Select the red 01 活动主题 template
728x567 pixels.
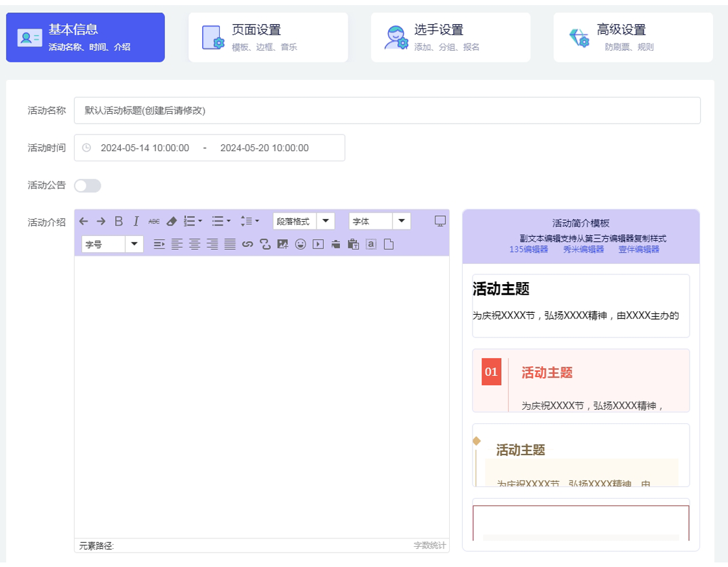pyautogui.click(x=581, y=380)
